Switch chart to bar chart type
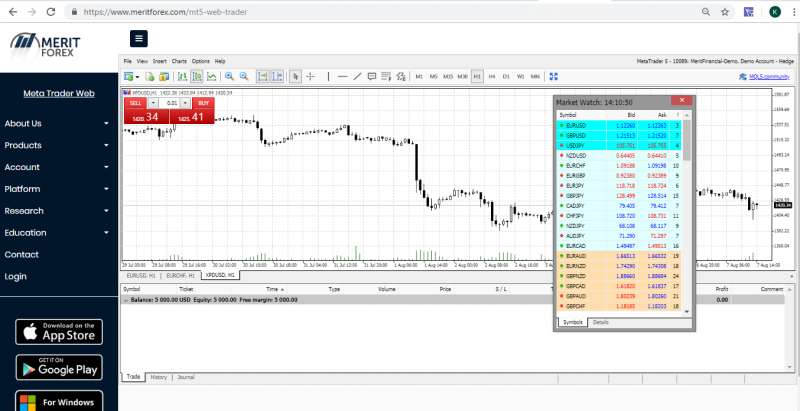This screenshot has width=800, height=411. 182,76
